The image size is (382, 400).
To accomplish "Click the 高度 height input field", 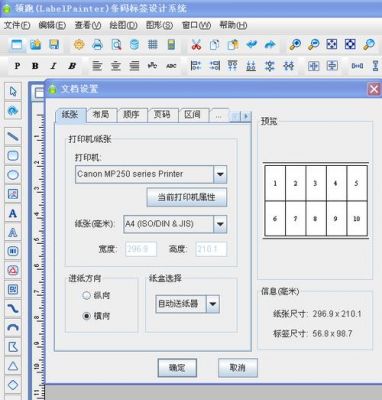I will pyautogui.click(x=211, y=249).
